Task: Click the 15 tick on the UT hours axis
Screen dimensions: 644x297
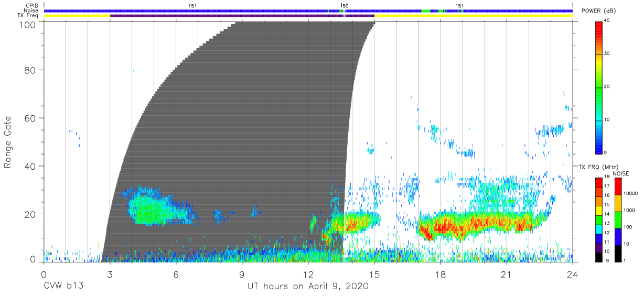Action: [374, 274]
